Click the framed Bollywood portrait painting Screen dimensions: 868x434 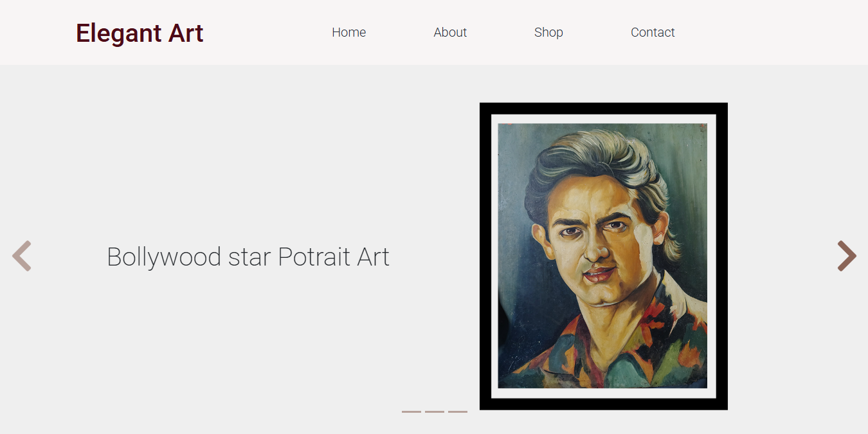click(x=604, y=256)
